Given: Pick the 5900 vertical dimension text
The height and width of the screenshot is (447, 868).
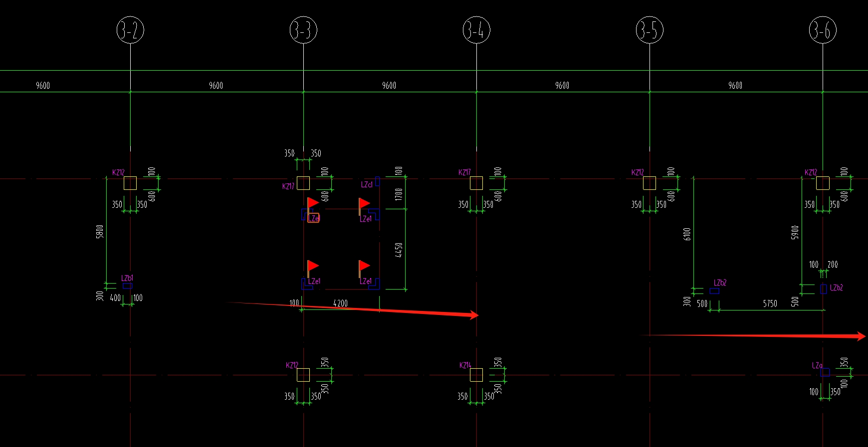Looking at the screenshot, I should coord(795,232).
